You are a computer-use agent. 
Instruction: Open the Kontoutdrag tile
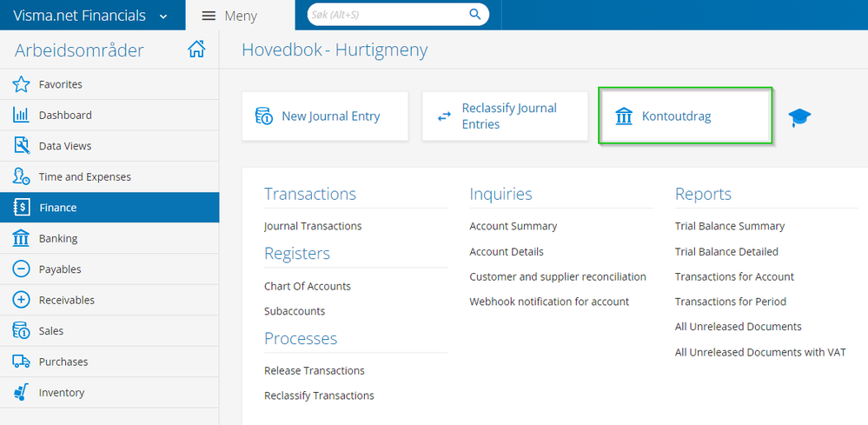point(686,116)
